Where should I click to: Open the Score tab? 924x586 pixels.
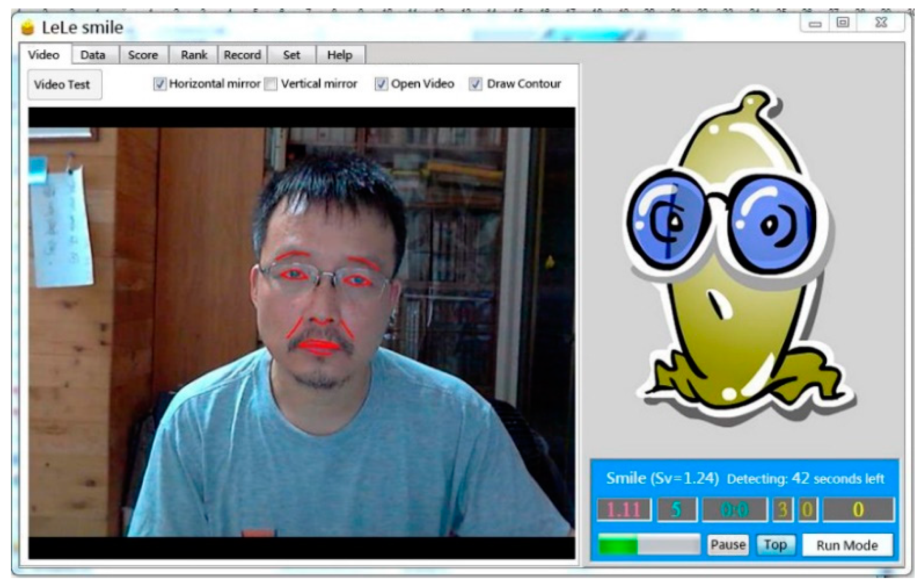[143, 55]
